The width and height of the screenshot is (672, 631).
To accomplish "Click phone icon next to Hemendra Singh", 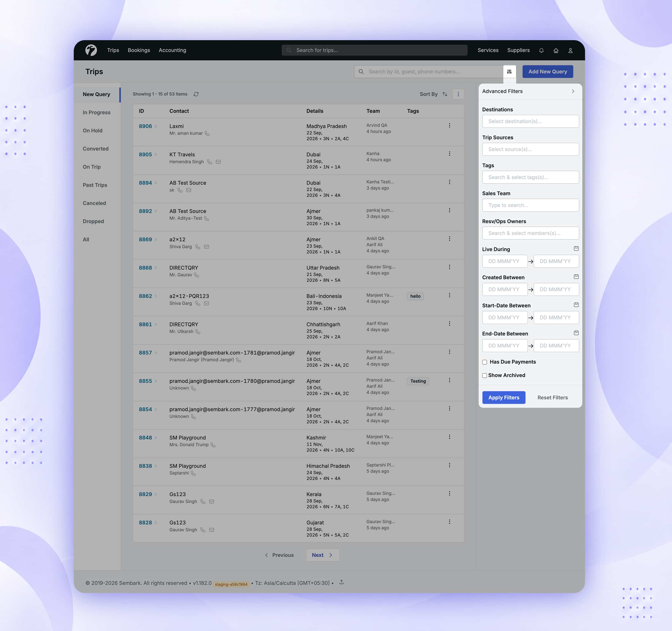I will tap(210, 162).
